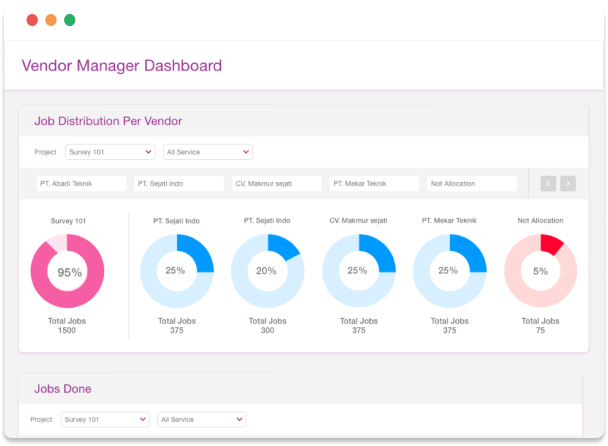Select the CV. Makmur sejati donut chart
This screenshot has width=608, height=446.
coord(358,271)
